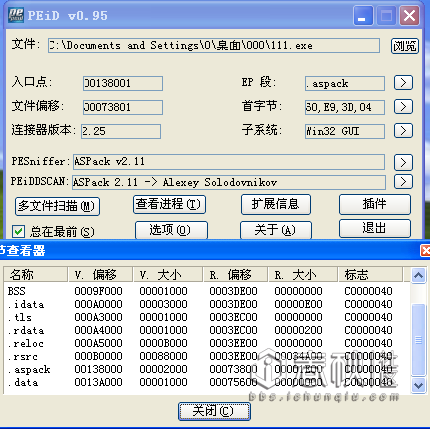This screenshot has height=429, width=430.
Task: Click first bytes field 60,E9,3D,04
Action: tap(345, 107)
